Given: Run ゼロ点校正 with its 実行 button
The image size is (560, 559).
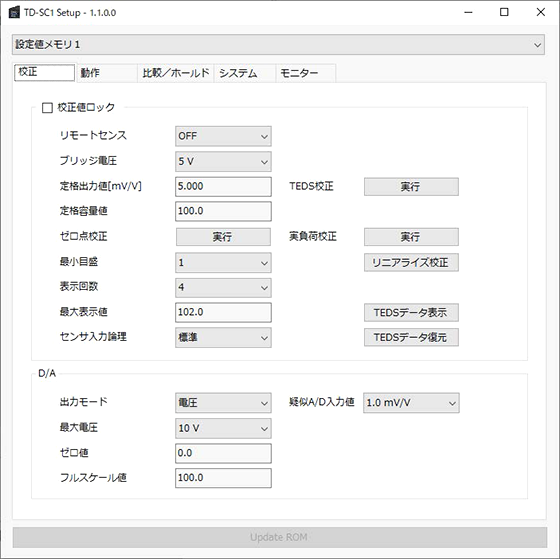Looking at the screenshot, I should pos(223,237).
